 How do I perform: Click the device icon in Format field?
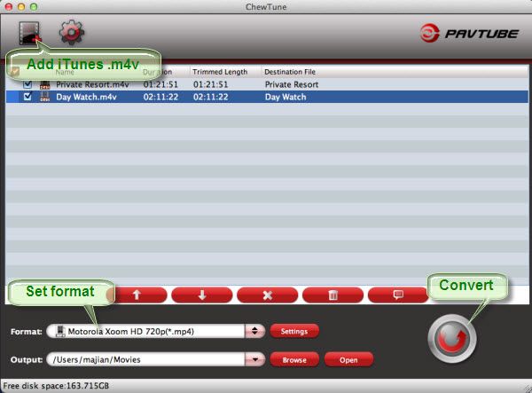pyautogui.click(x=60, y=331)
